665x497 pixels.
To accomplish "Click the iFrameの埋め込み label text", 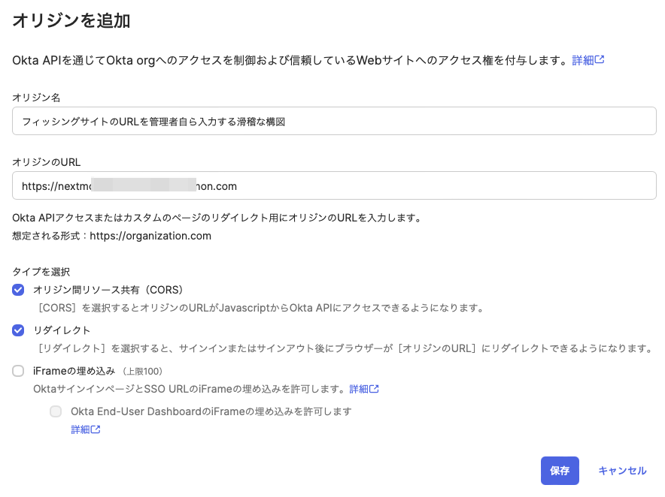I will tap(74, 371).
